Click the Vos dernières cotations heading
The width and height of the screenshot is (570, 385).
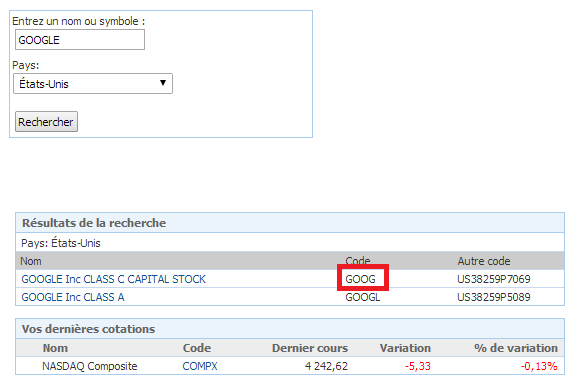click(88, 329)
